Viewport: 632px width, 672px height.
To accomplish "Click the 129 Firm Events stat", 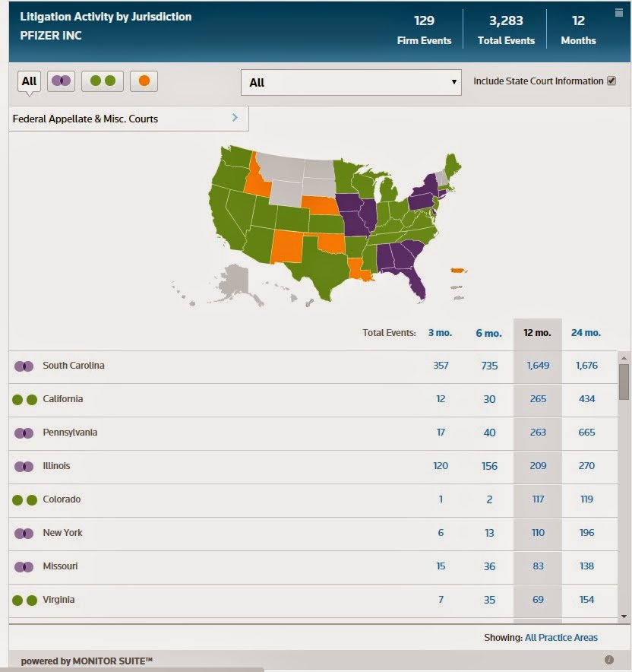I will click(424, 30).
